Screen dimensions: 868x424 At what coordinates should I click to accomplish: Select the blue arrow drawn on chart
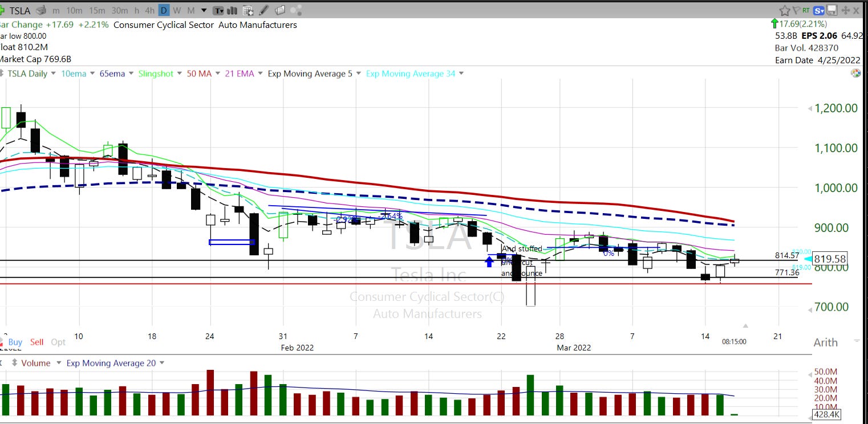pos(489,261)
